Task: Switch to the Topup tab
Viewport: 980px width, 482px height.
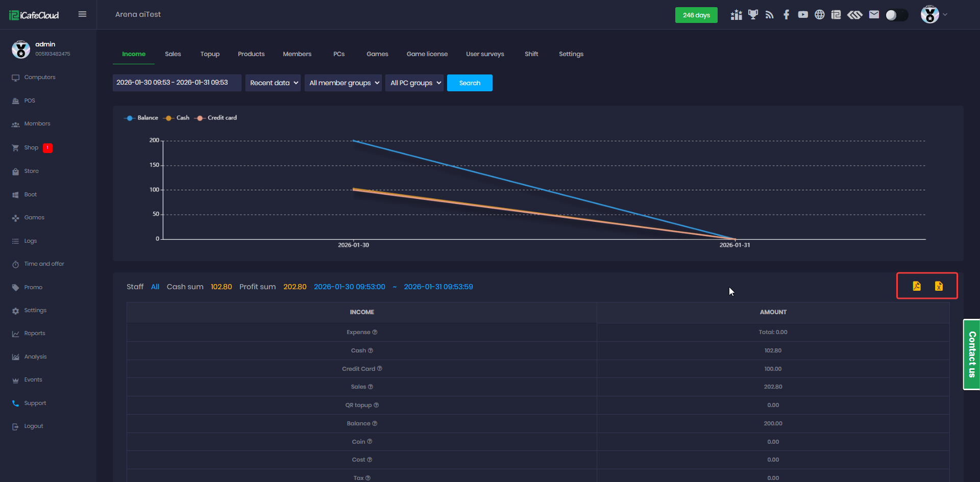Action: point(210,54)
